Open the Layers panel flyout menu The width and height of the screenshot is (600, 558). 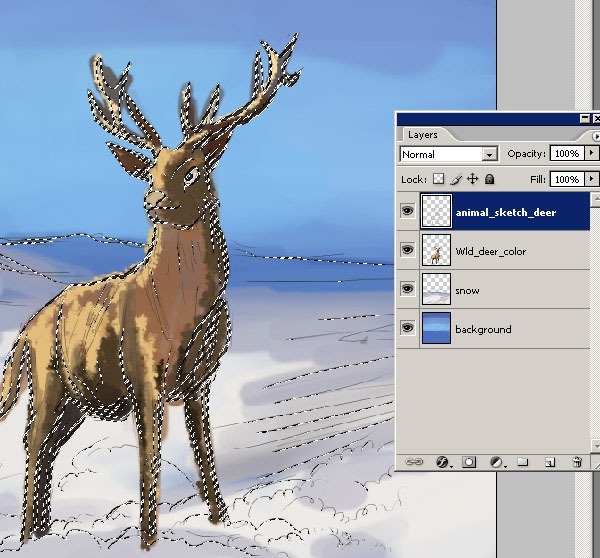(x=595, y=135)
